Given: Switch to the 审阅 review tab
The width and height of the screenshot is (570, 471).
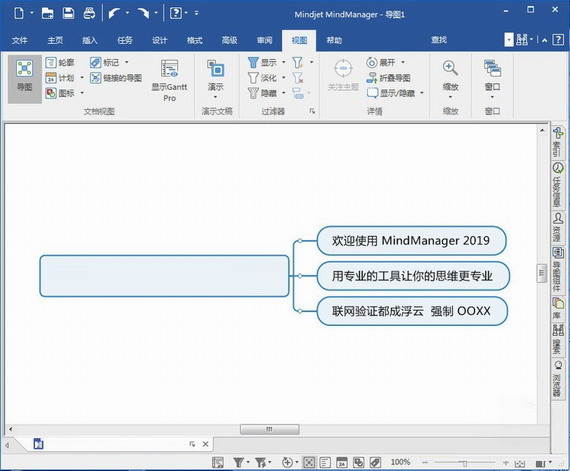Looking at the screenshot, I should 264,40.
